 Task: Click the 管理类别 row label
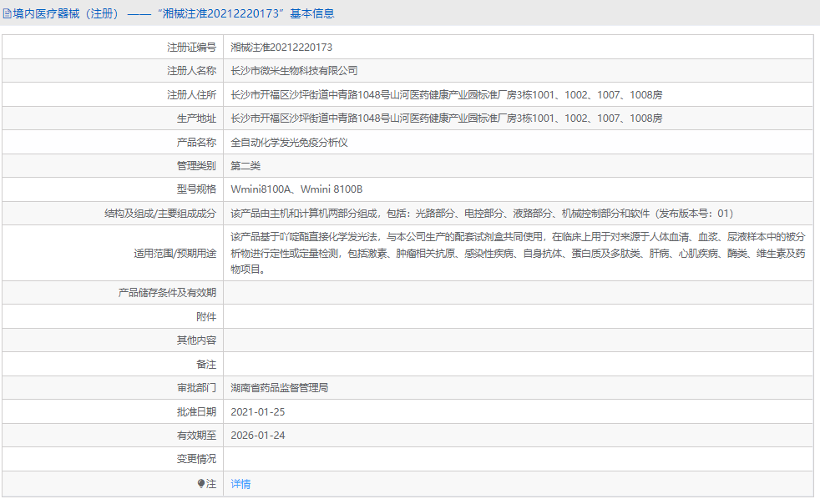pos(196,166)
